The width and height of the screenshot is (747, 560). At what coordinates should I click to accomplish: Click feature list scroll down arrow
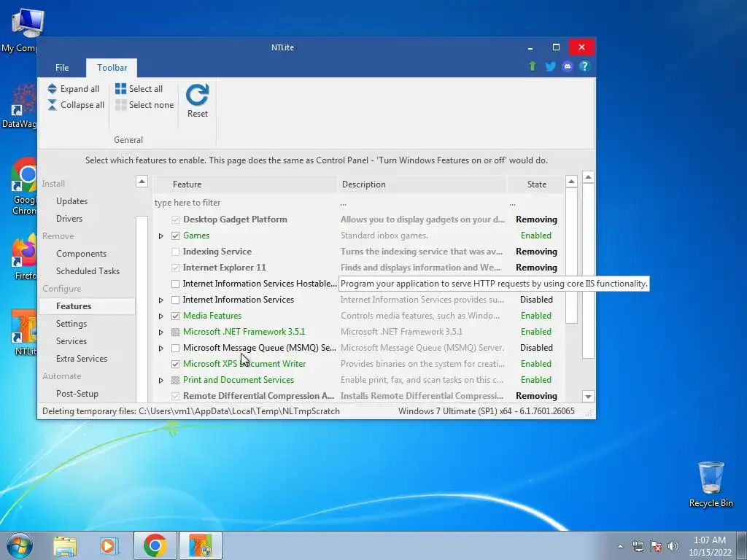[x=588, y=396]
